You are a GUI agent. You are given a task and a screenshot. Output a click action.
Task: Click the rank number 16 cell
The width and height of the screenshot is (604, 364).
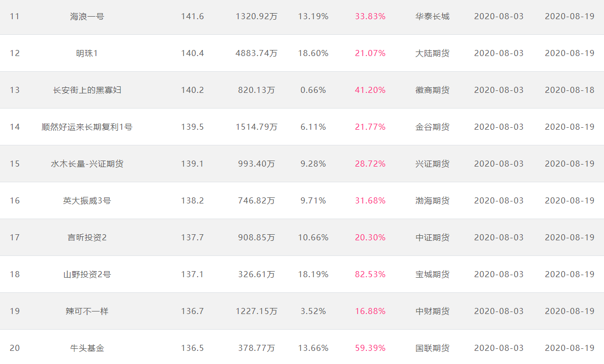tap(15, 201)
